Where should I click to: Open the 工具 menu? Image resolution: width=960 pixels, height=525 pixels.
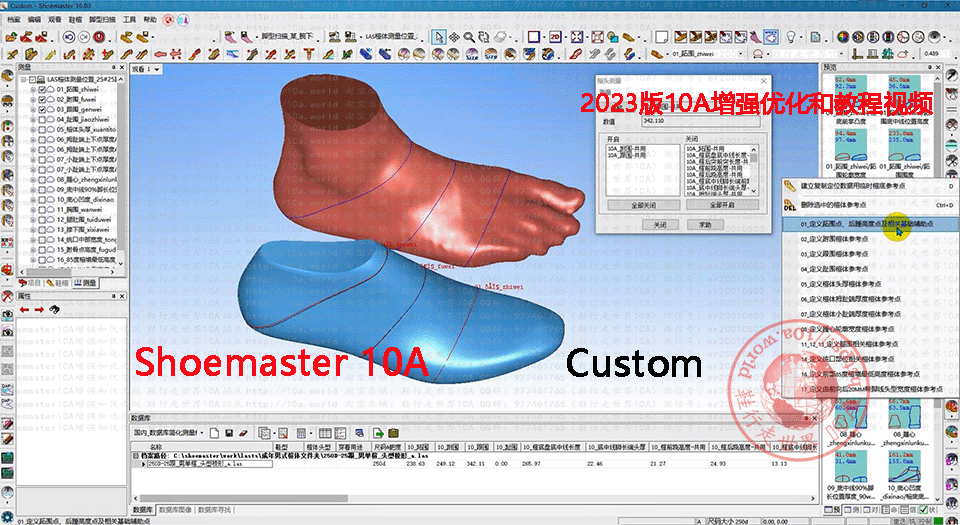129,20
